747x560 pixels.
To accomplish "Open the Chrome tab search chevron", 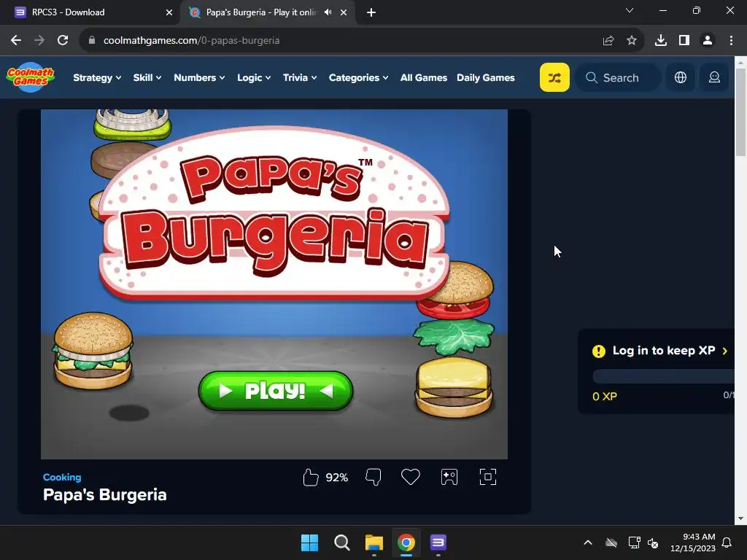I will pos(630,10).
